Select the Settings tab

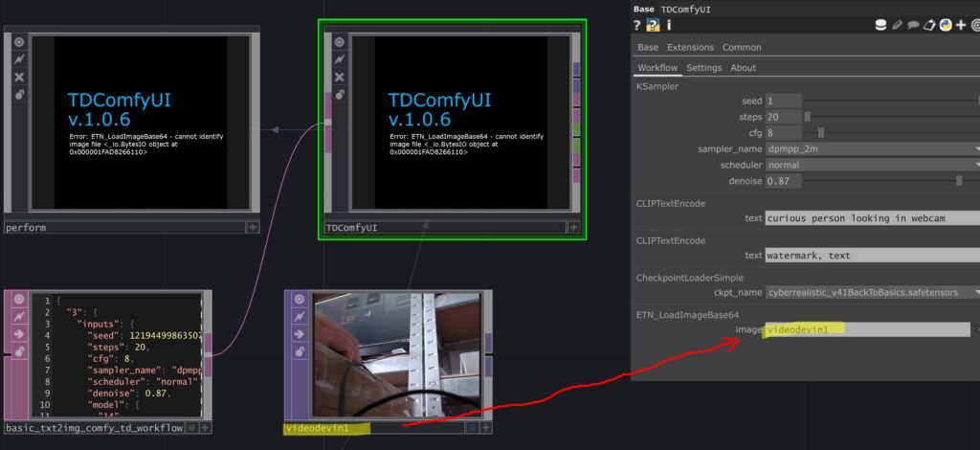[703, 67]
